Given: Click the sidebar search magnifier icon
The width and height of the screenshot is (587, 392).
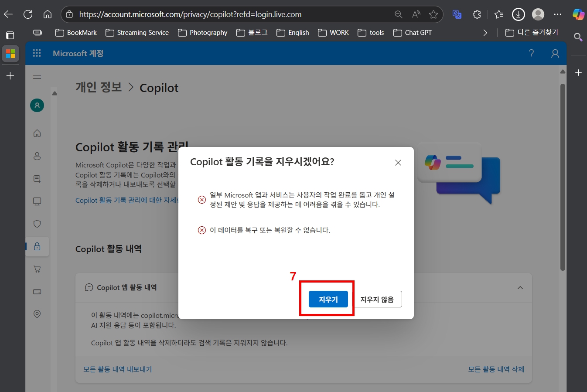Looking at the screenshot, I should click(578, 37).
